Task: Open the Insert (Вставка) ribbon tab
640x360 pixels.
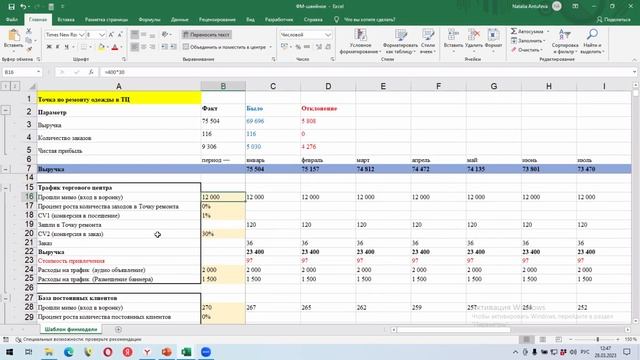Action: pyautogui.click(x=66, y=20)
